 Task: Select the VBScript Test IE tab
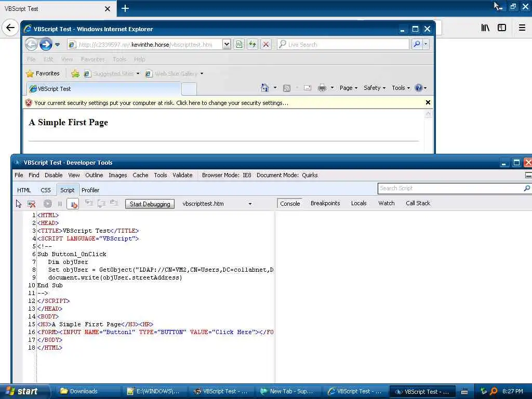(x=104, y=89)
